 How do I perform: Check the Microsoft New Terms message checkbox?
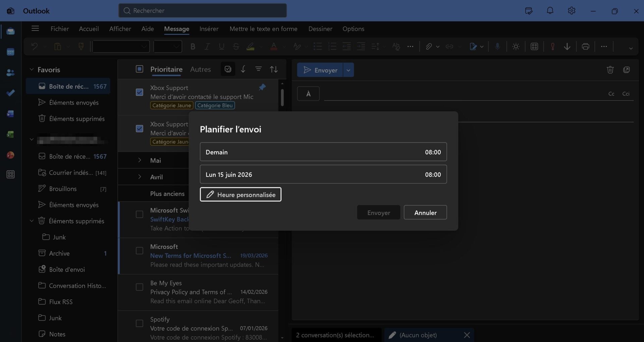(x=140, y=251)
